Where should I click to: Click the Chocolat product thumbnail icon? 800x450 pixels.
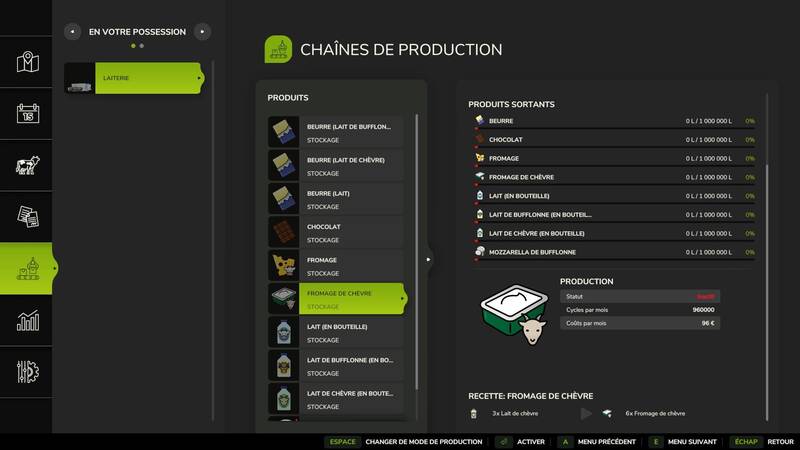click(x=284, y=232)
